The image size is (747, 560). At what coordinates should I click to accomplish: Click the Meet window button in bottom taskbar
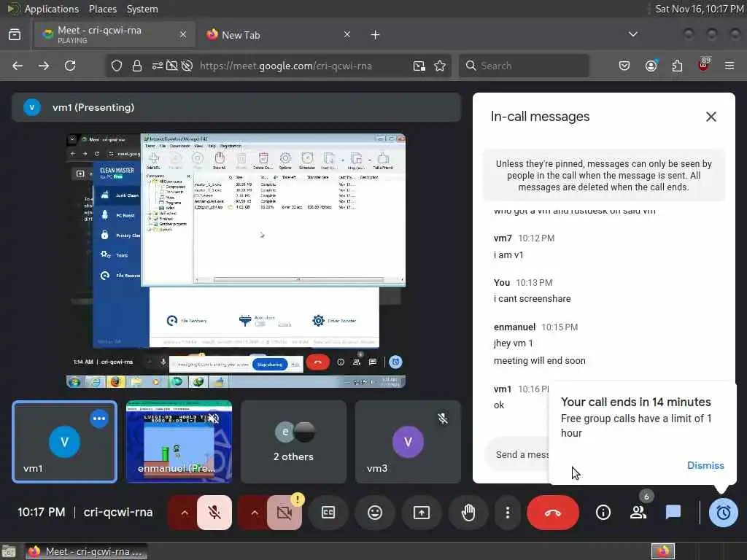(86, 551)
